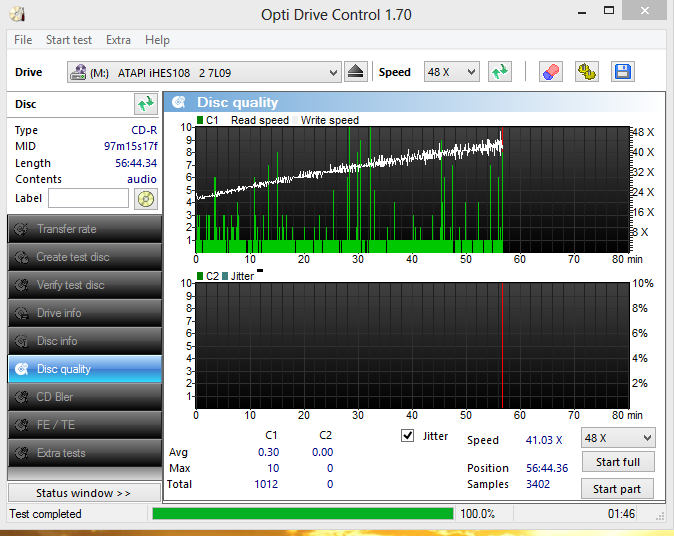Open the Help menu
This screenshot has height=536, width=674.
(157, 40)
